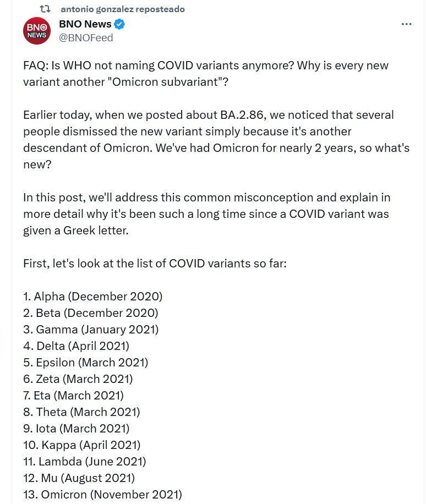Click the paragraph starting "In this post"

click(x=206, y=213)
